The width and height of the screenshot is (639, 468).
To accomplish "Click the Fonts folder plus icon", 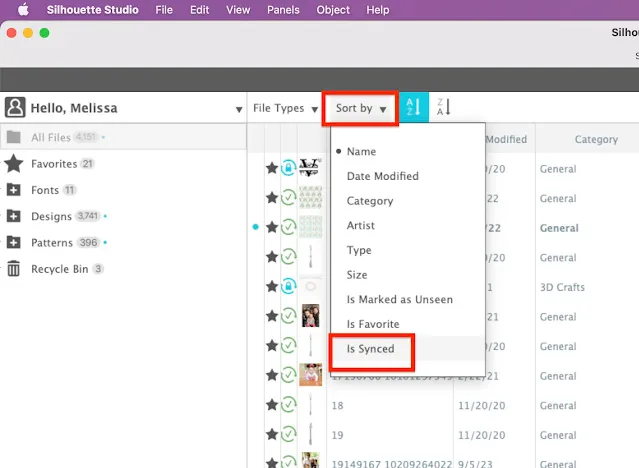I will (x=13, y=190).
